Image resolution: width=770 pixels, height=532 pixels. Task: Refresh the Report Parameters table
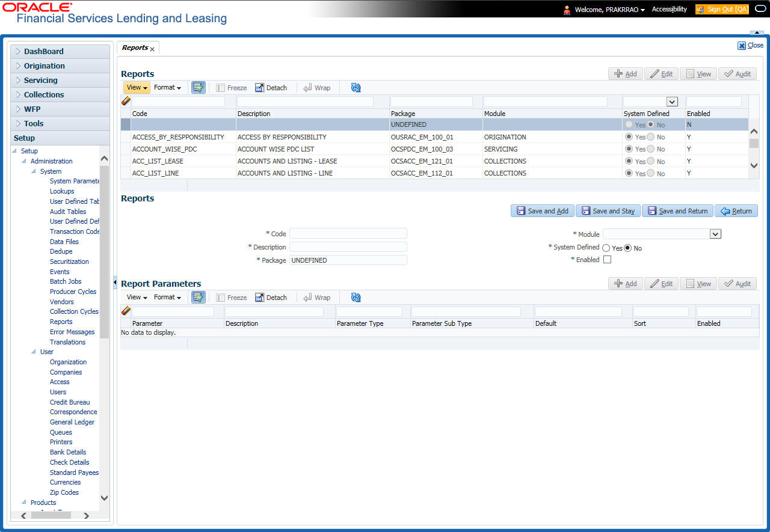tap(356, 298)
